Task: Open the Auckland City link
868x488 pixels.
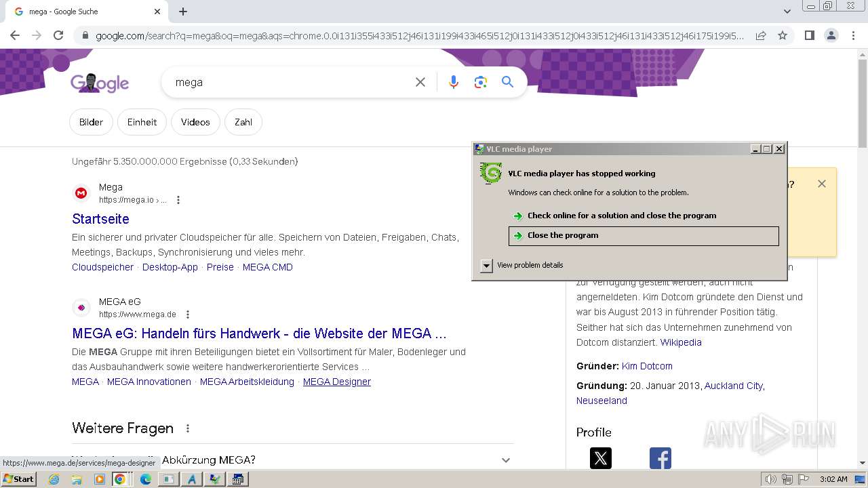Action: (734, 386)
